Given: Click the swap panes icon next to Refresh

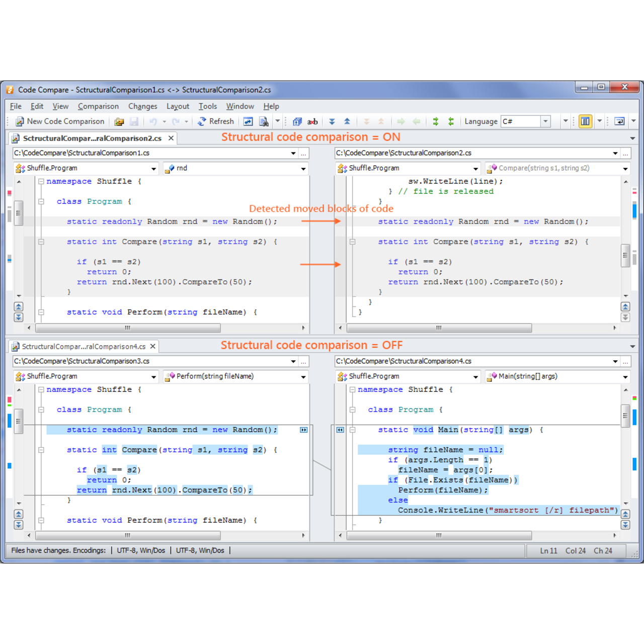Looking at the screenshot, I should coord(248,121).
